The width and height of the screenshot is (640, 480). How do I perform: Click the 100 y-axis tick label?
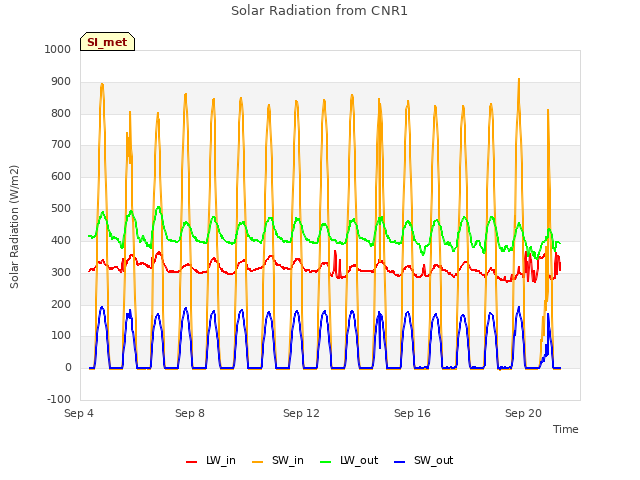(61, 336)
